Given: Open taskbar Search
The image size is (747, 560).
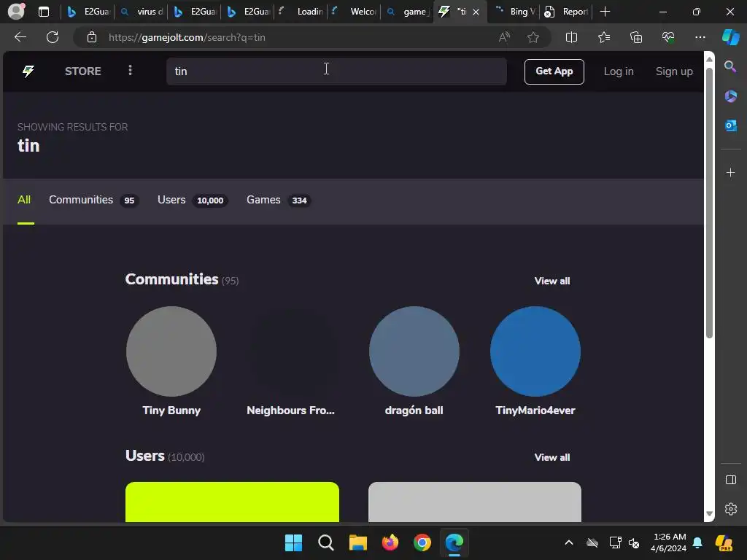Looking at the screenshot, I should tap(326, 542).
